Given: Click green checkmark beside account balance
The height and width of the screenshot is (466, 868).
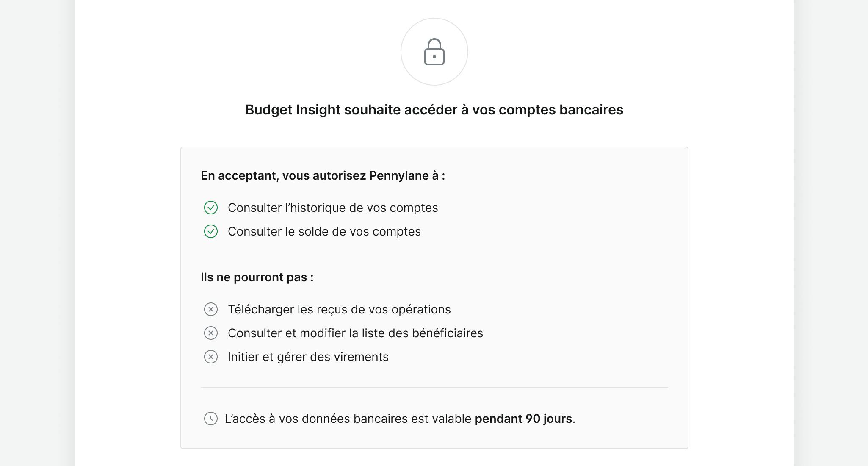Looking at the screenshot, I should pos(211,231).
